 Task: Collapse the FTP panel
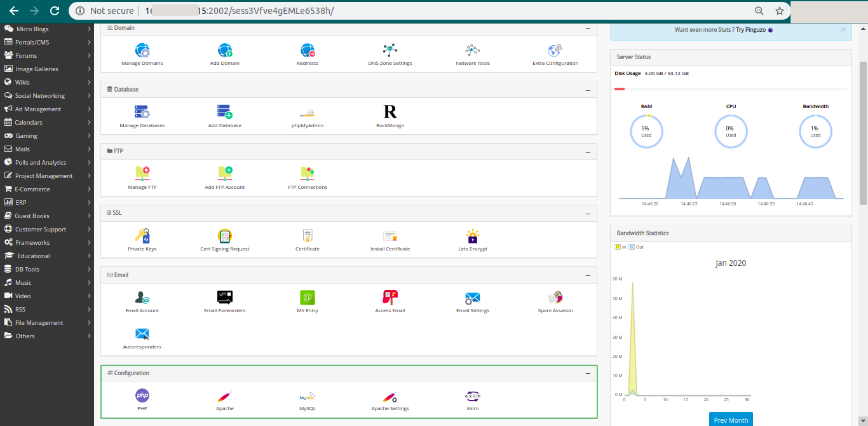coord(588,151)
